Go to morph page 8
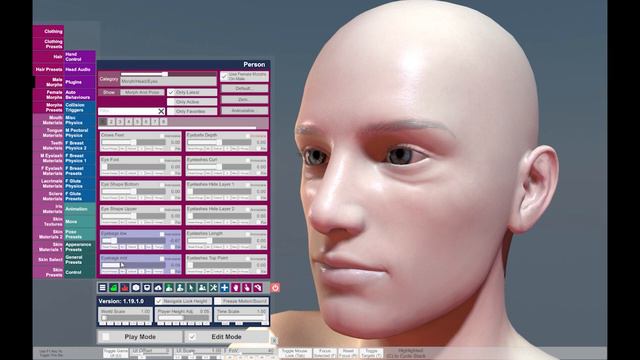 click(x=163, y=122)
